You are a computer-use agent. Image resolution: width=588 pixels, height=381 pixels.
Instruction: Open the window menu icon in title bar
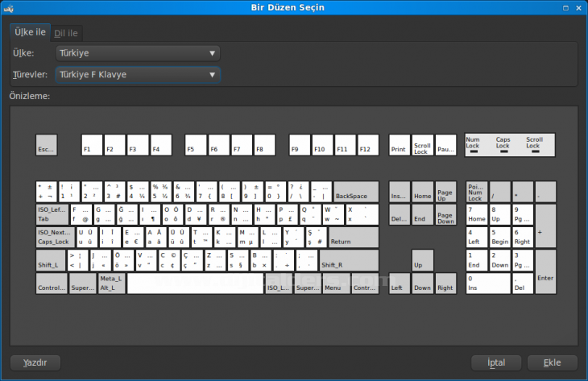10,8
